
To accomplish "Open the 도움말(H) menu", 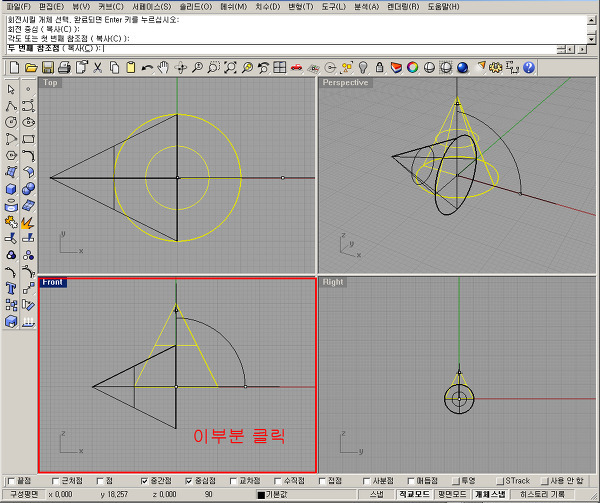I will [x=443, y=7].
